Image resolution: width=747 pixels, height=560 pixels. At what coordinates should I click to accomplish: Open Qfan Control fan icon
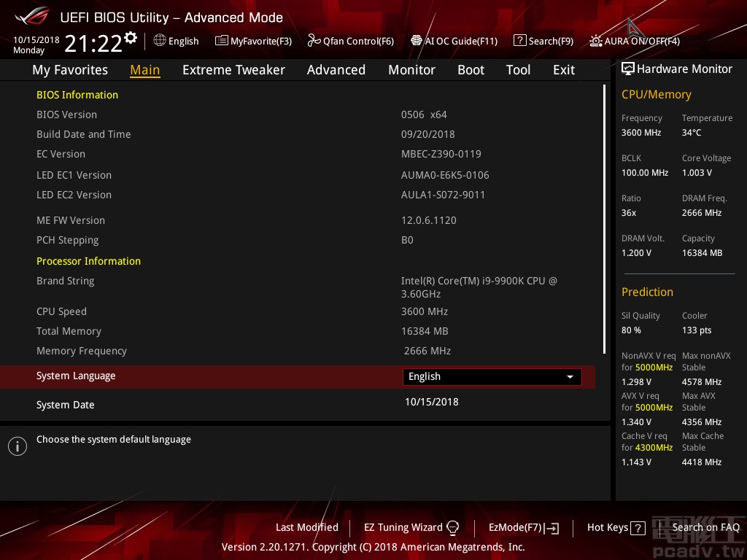pyautogui.click(x=314, y=41)
